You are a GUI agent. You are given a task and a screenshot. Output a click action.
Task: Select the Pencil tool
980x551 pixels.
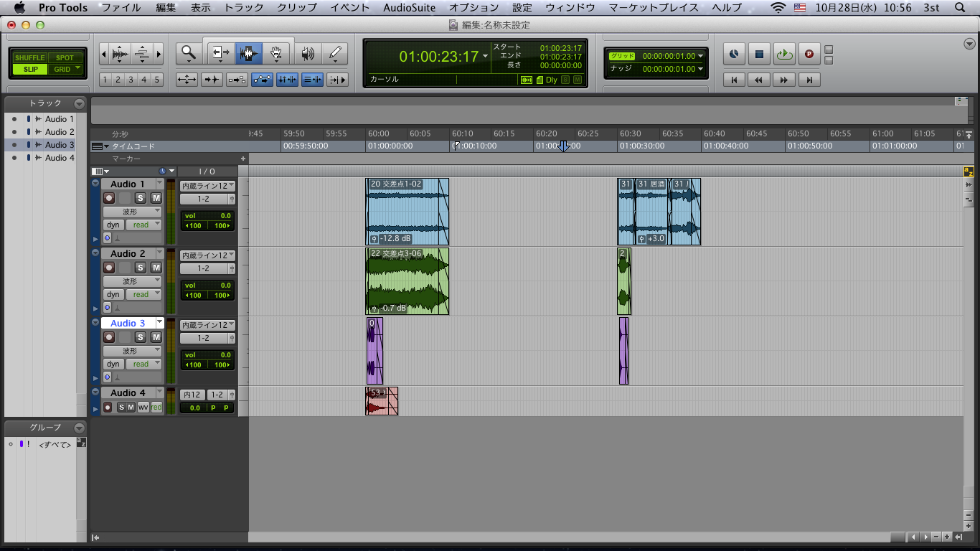pos(335,53)
